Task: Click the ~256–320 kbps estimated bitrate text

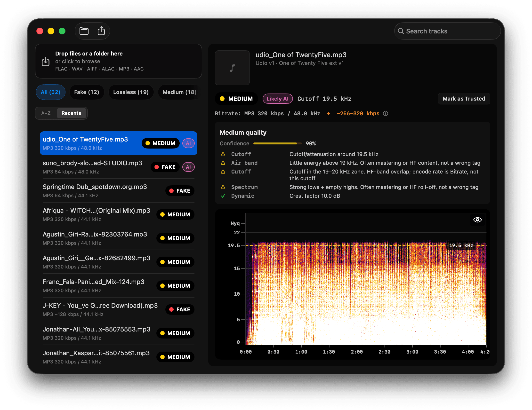Action: [358, 113]
